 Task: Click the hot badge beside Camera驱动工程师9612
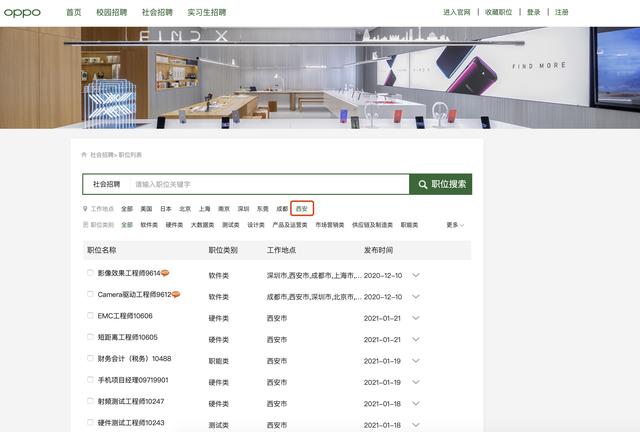pyautogui.click(x=176, y=294)
